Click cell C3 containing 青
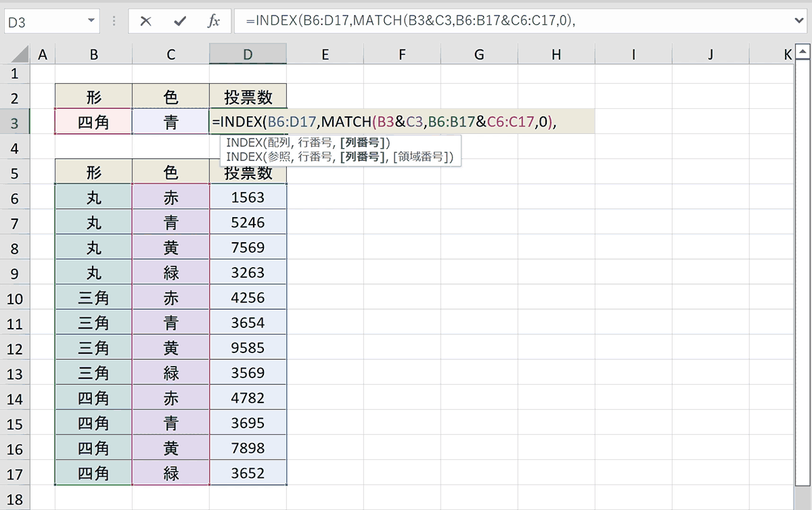 [x=171, y=122]
